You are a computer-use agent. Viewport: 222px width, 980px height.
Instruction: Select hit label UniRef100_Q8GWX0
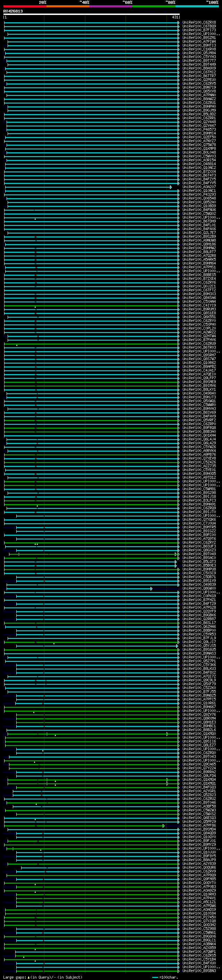pyautogui.click(x=199, y=589)
